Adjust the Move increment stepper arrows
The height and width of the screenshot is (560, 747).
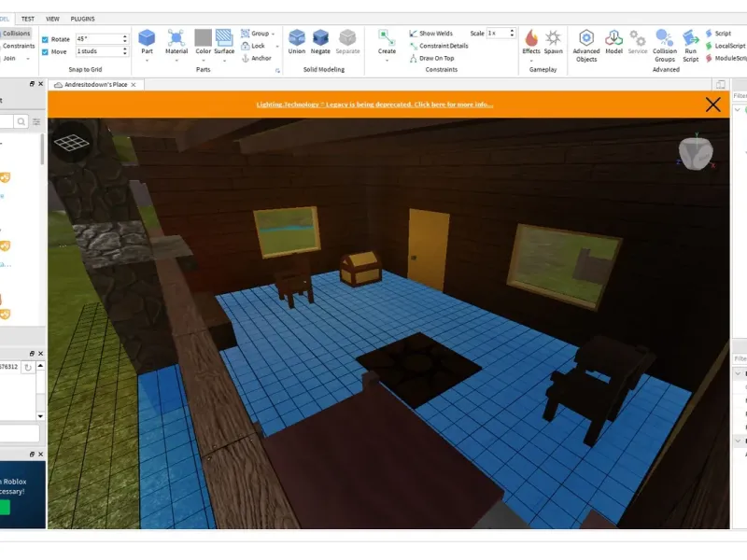125,51
